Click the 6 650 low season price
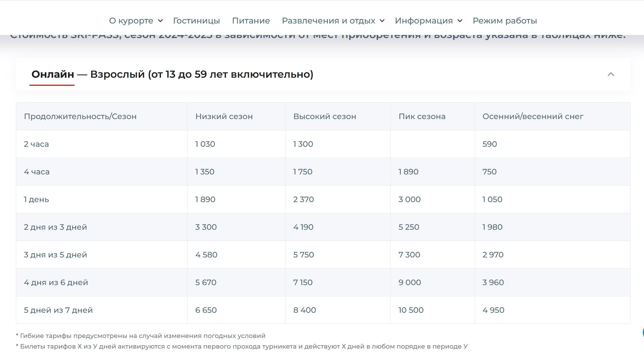The height and width of the screenshot is (355, 644). pyautogui.click(x=206, y=310)
